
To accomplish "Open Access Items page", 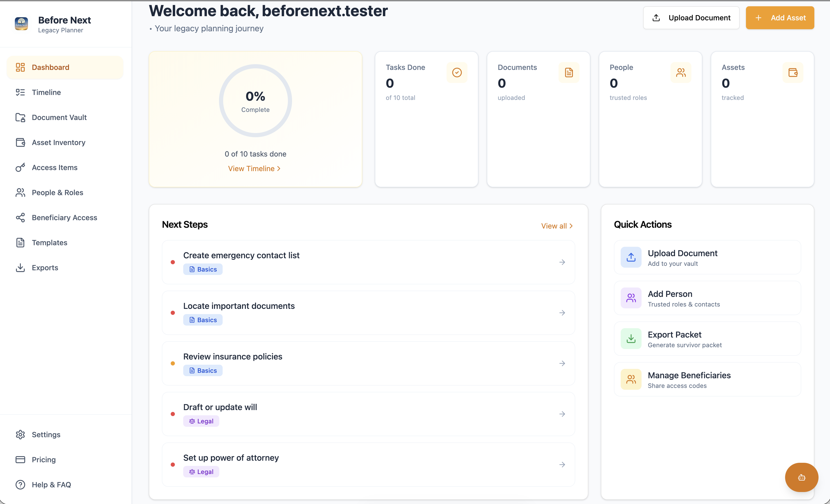I will tap(65, 167).
